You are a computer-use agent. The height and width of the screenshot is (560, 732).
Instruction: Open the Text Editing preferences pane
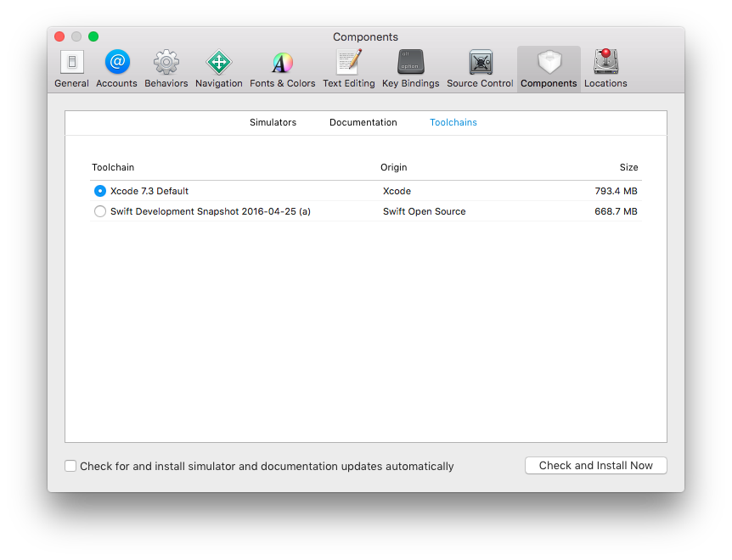coord(348,68)
